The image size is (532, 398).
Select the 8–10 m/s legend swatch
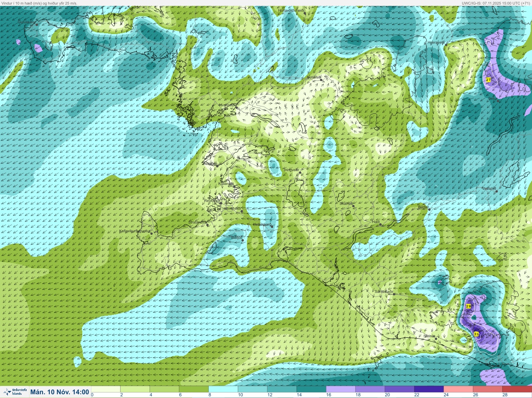click(223, 389)
